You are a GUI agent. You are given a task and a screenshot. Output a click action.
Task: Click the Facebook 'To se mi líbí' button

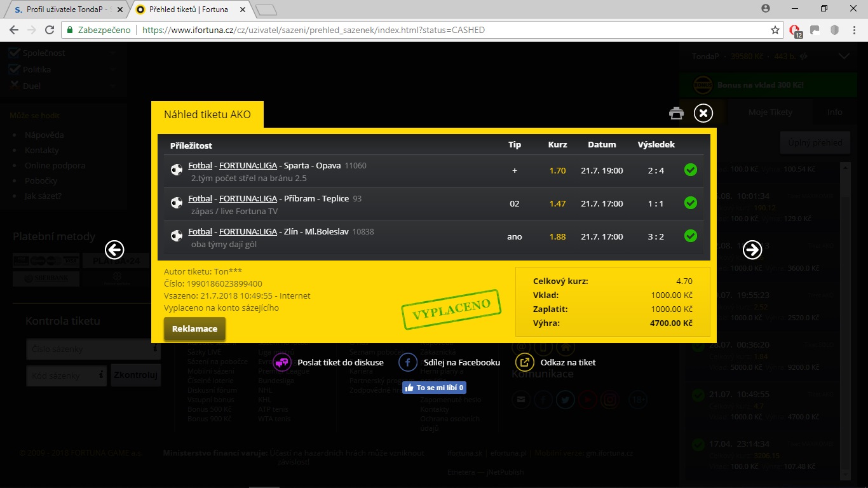click(435, 388)
